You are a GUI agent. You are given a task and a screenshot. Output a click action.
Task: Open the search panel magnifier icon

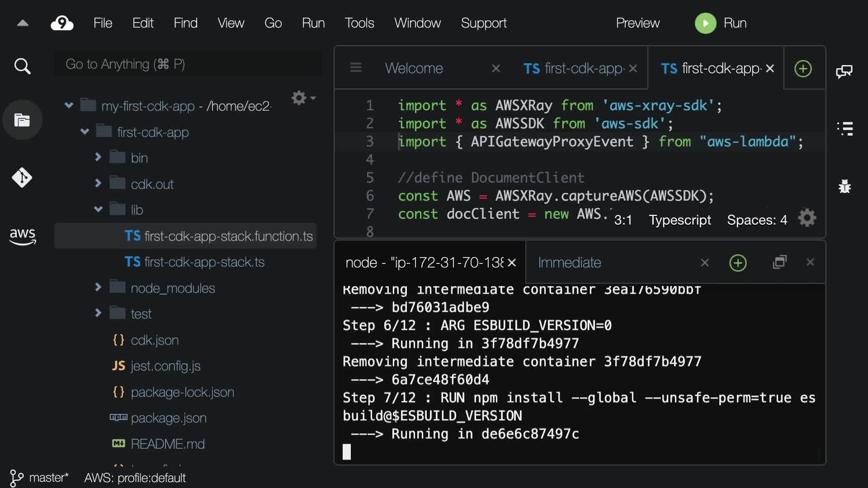tap(22, 66)
